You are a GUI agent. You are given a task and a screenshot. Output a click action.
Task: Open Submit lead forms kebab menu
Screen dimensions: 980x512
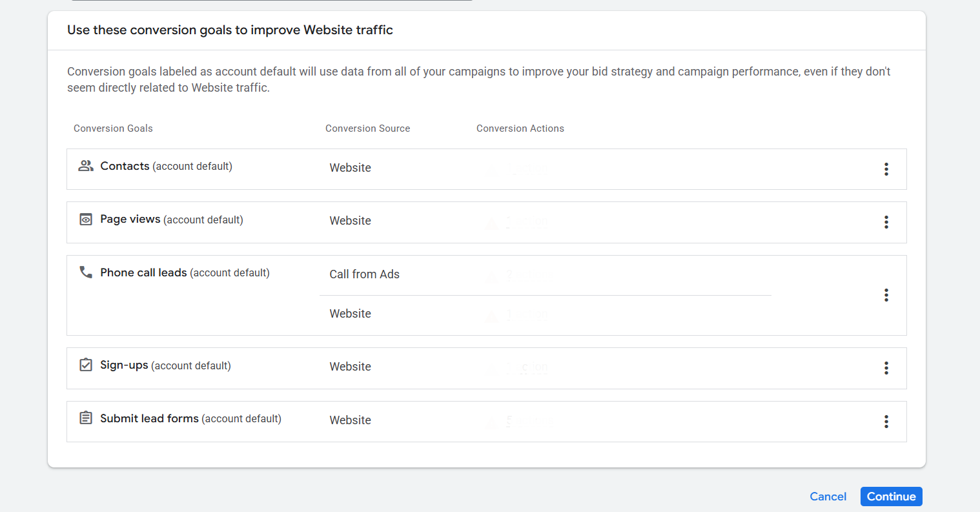[886, 422]
